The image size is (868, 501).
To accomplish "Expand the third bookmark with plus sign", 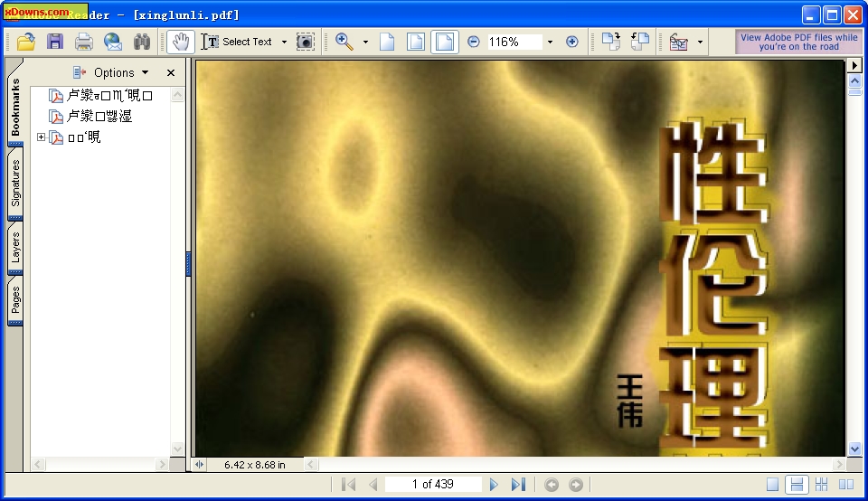I will [x=41, y=137].
